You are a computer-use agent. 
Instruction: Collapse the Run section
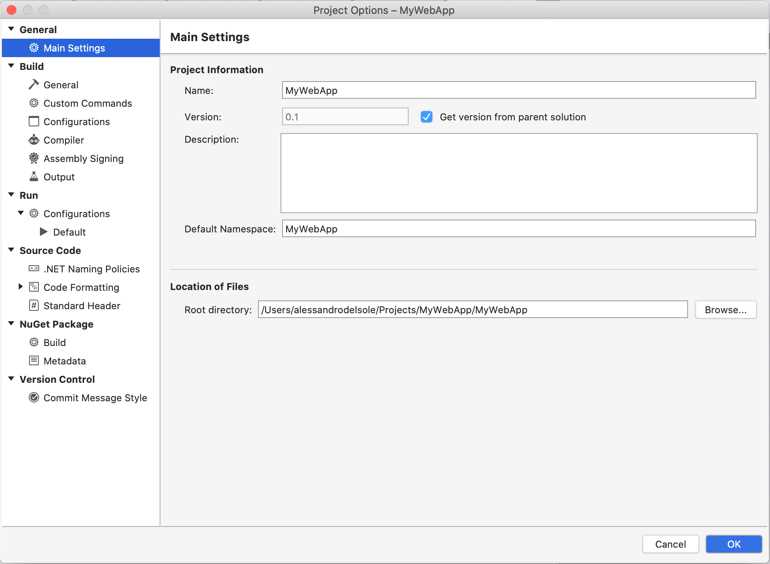pos(11,195)
